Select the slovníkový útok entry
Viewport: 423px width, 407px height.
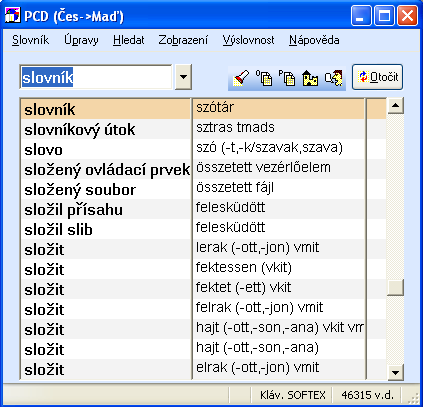pyautogui.click(x=105, y=129)
